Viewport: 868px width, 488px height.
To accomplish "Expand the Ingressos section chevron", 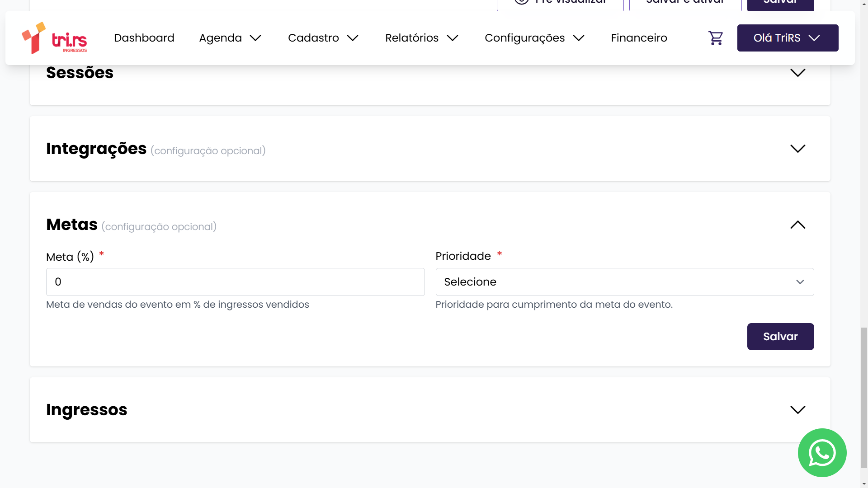I will click(797, 410).
